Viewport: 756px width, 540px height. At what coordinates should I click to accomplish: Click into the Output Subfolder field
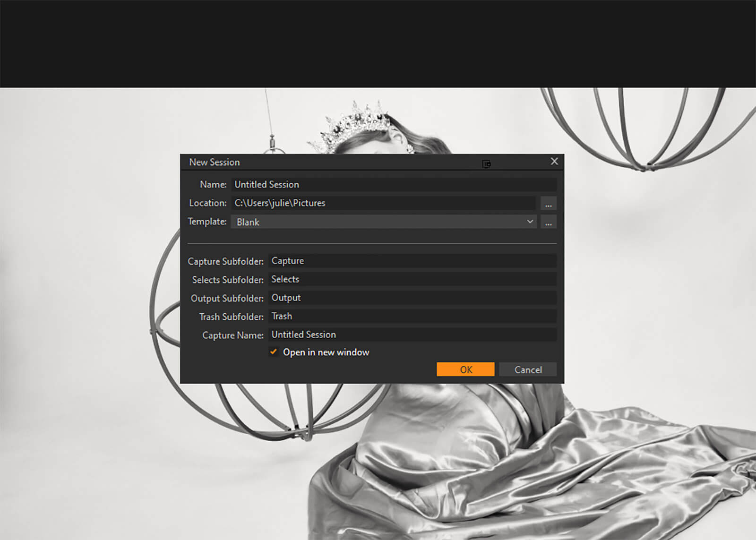coord(412,298)
